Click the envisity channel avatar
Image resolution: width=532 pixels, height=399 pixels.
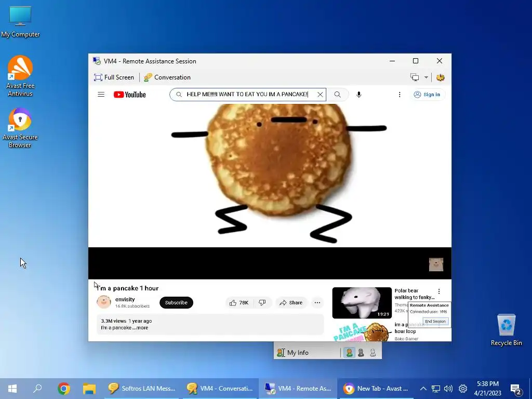coord(104,302)
